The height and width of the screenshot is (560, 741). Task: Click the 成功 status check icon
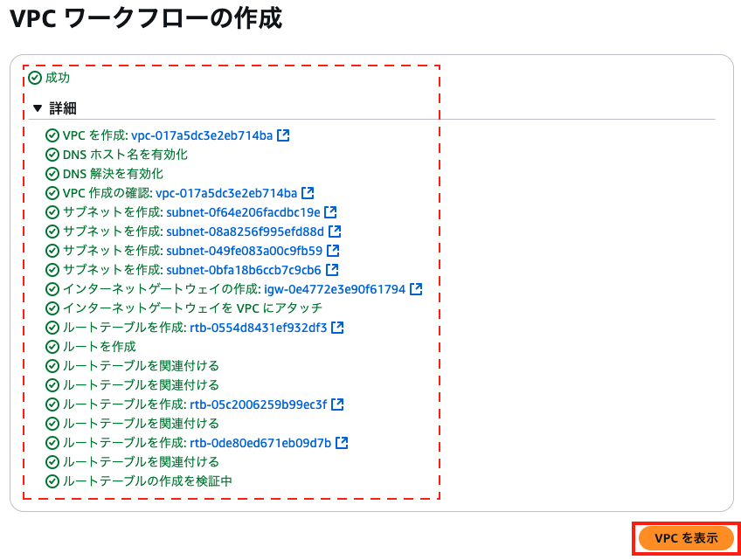(x=35, y=78)
